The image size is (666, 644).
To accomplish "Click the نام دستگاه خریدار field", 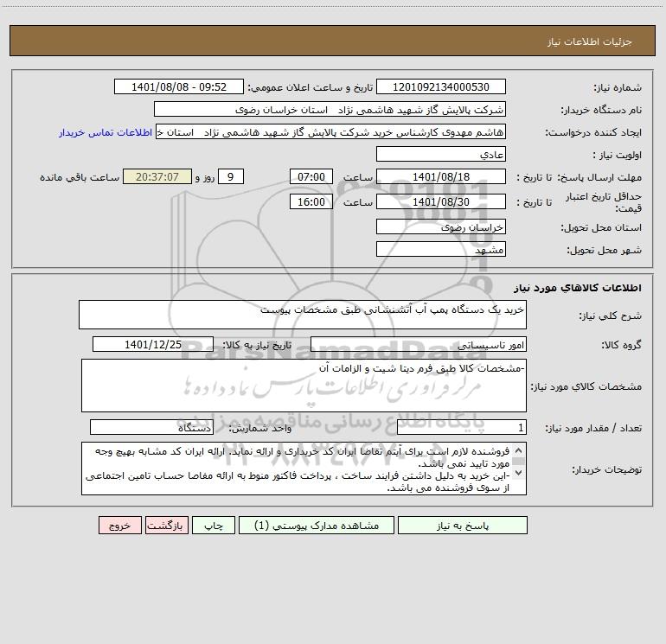I will [x=330, y=109].
